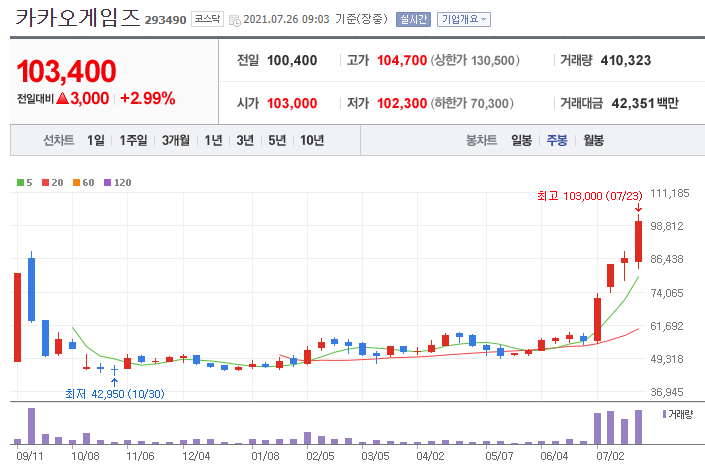Switch to 주봉 weekly candle chart
This screenshot has height=471, width=705.
557,141
